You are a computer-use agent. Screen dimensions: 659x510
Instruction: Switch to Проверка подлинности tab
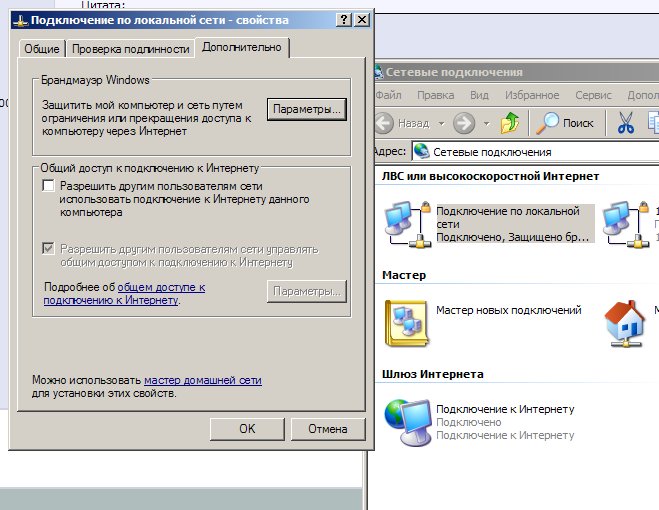[x=131, y=49]
